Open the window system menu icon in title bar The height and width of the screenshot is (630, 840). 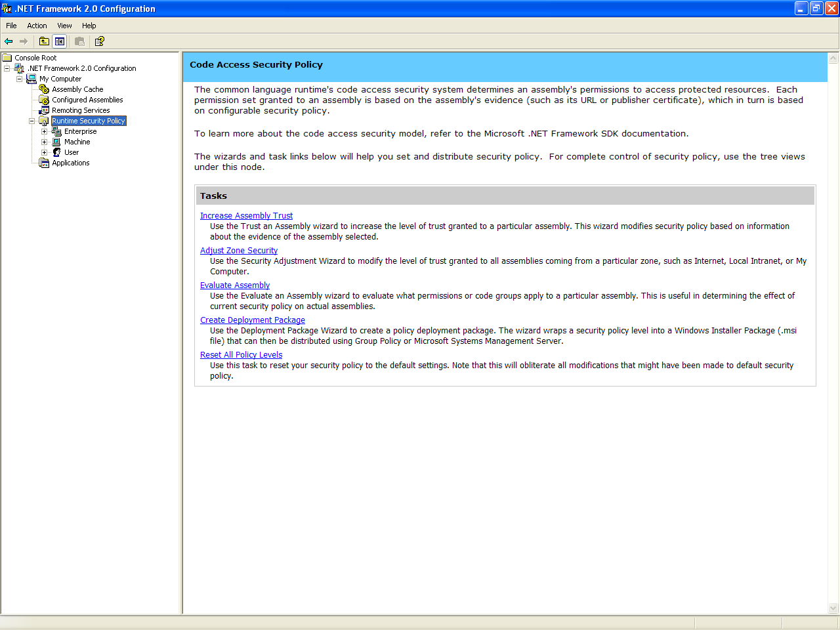coord(7,9)
